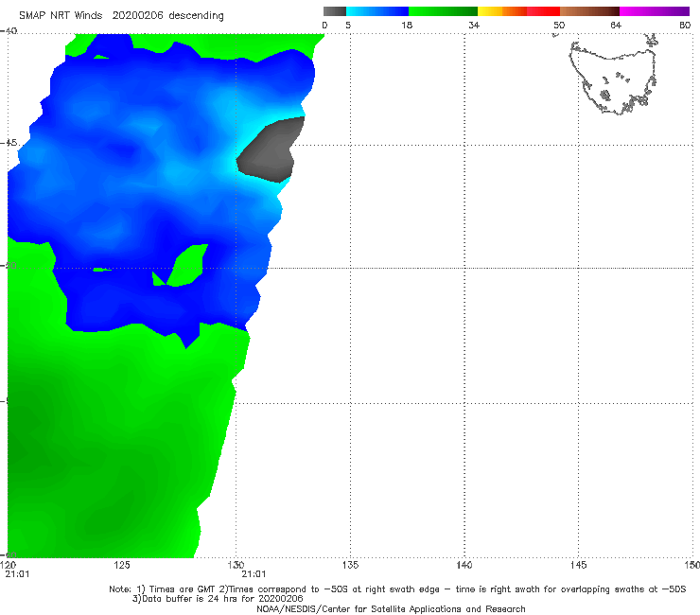Click the longitude label "140"
The image size is (700, 615).
(x=464, y=565)
